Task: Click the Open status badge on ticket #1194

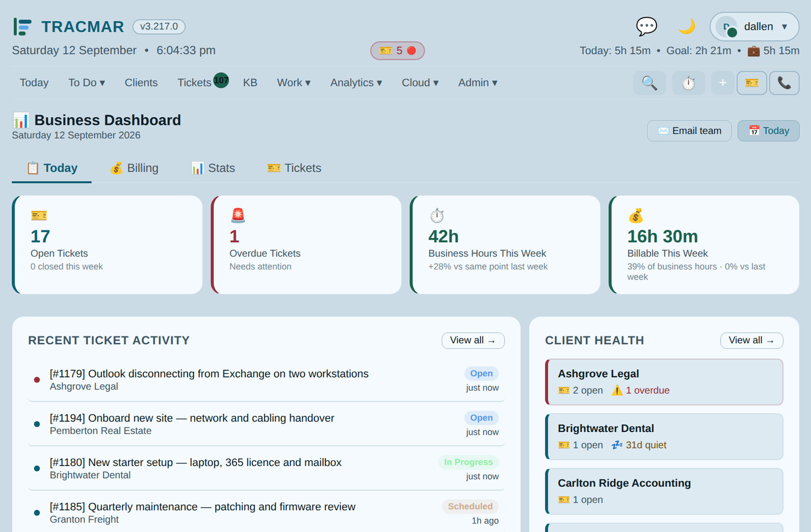Action: [481, 418]
